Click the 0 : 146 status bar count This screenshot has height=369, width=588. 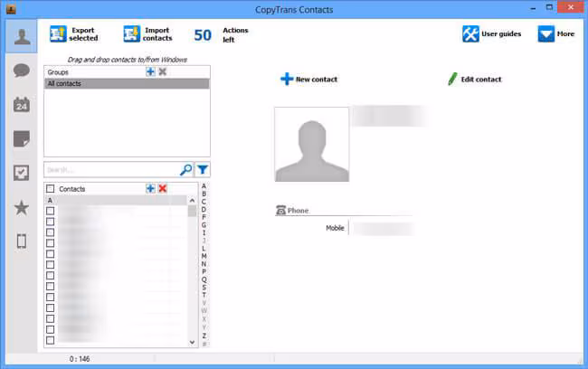click(80, 359)
